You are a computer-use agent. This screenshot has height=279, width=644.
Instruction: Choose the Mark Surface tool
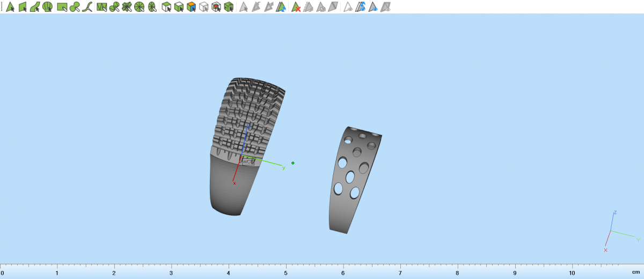35,7
